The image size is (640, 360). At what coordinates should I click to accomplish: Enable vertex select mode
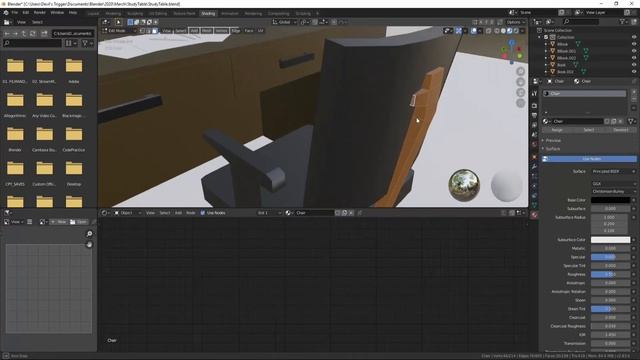(142, 31)
